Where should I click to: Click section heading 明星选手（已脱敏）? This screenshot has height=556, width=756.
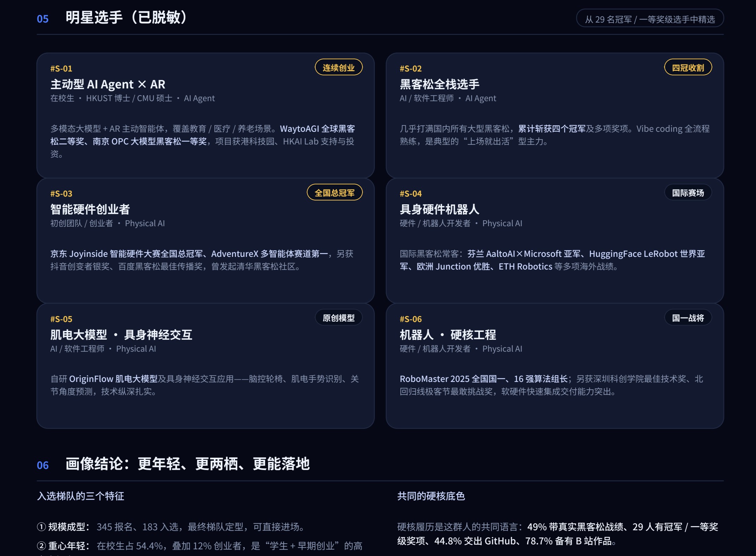126,17
